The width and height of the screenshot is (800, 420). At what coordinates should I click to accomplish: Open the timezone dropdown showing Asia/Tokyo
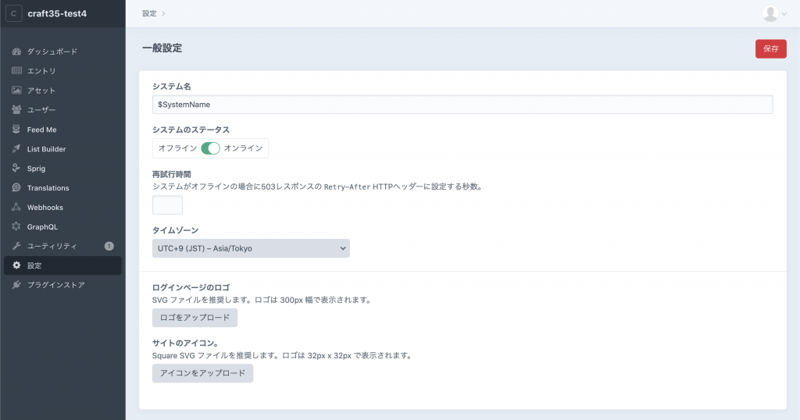coord(251,248)
